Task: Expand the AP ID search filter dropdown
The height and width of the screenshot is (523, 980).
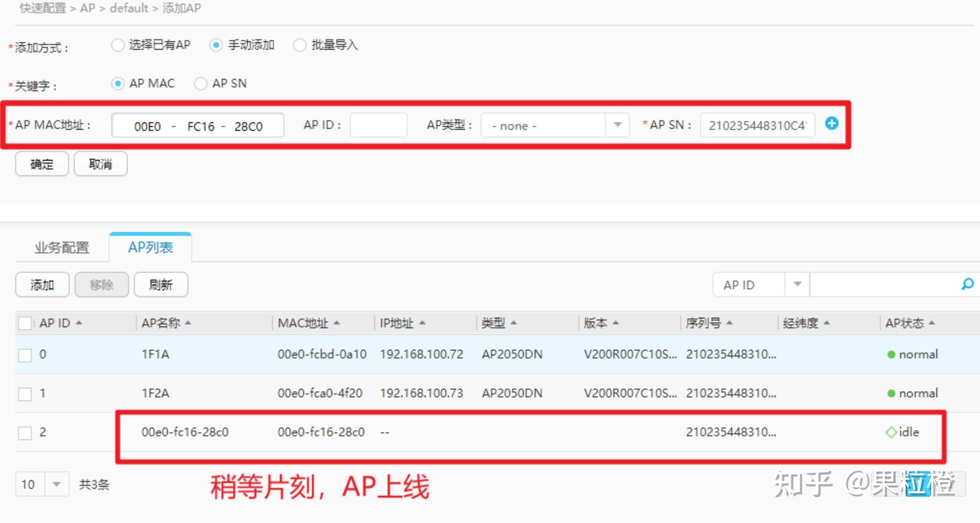Action: [797, 285]
